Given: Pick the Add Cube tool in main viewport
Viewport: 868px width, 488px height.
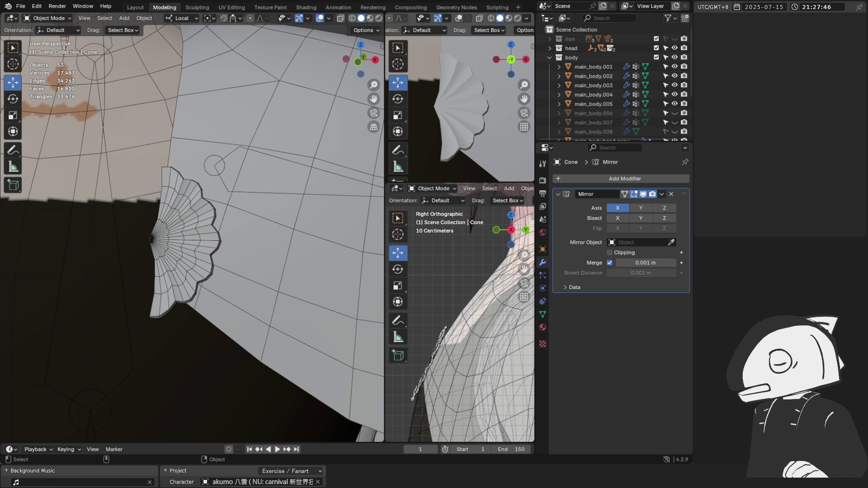Looking at the screenshot, I should [13, 185].
